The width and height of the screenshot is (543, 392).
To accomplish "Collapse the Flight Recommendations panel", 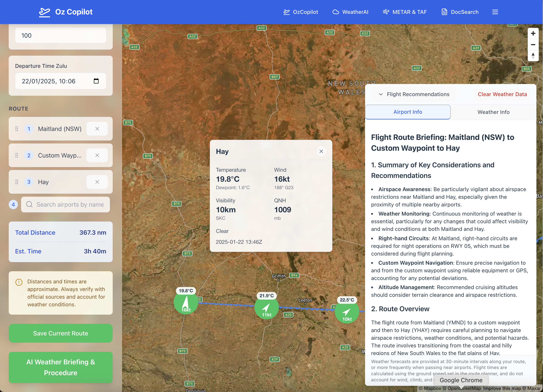I will click(381, 94).
